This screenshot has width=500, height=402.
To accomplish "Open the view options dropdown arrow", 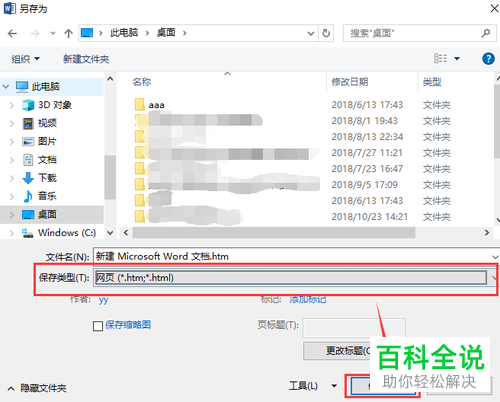I will point(457,59).
